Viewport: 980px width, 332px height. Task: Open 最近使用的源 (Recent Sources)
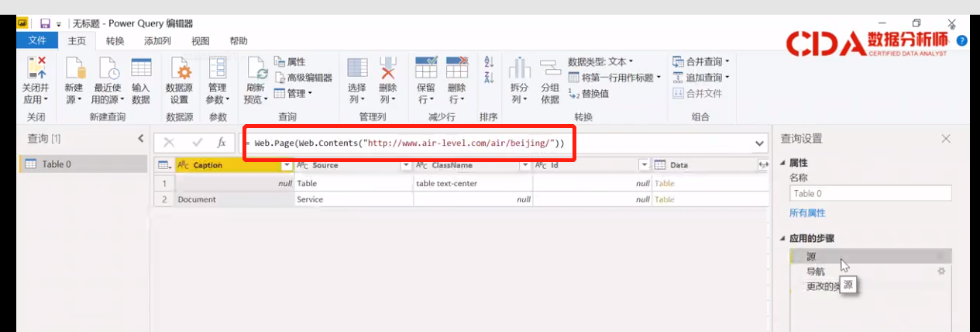click(107, 81)
